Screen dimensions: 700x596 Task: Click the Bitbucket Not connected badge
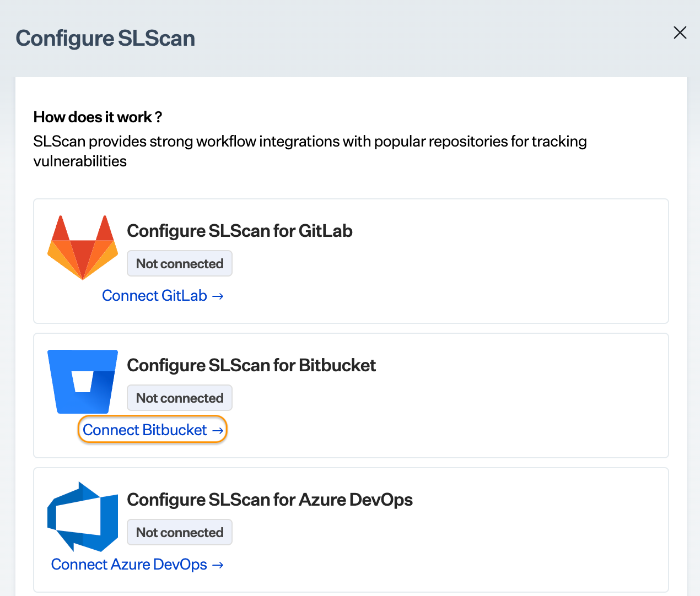pyautogui.click(x=180, y=398)
